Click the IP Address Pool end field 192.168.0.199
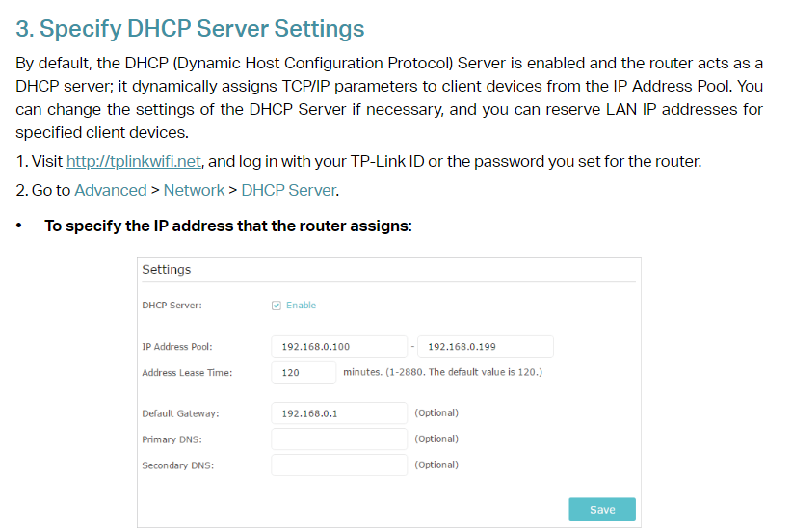The height and width of the screenshot is (532, 792). [486, 347]
